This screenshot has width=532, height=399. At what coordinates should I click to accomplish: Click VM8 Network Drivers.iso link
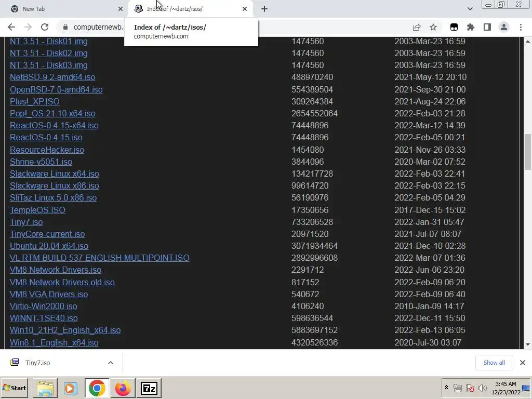pos(56,270)
